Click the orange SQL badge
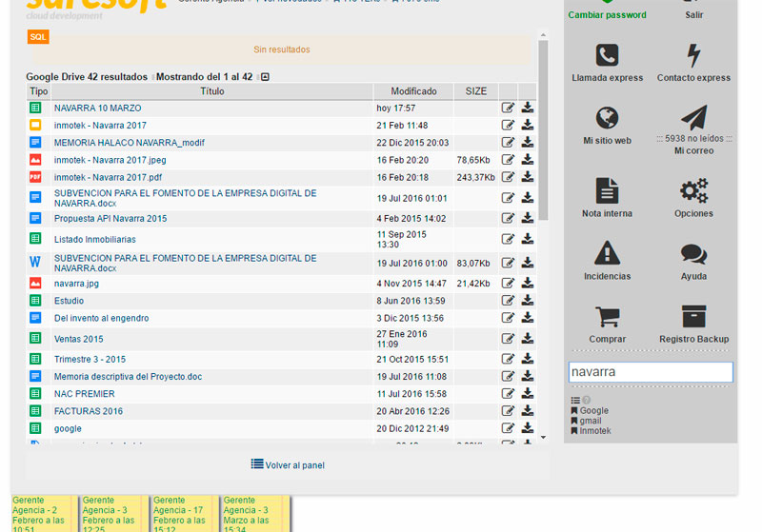Screen dimensions: 762x532 coord(38,37)
